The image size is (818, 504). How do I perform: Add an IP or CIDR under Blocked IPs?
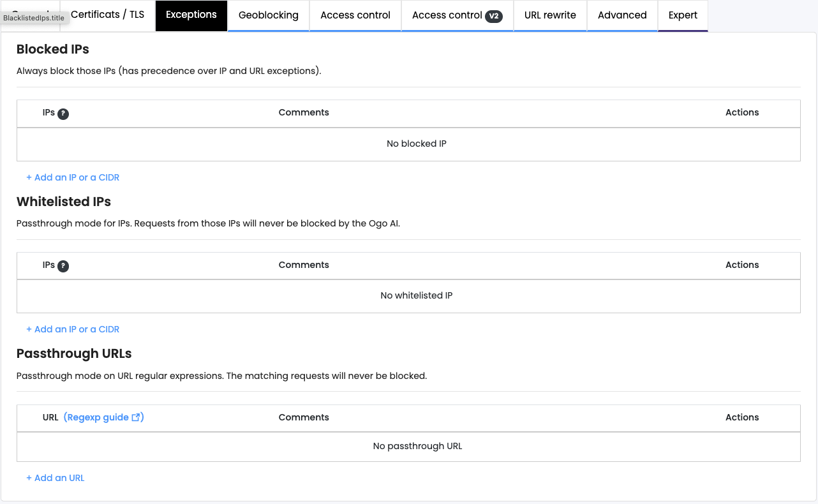73,177
